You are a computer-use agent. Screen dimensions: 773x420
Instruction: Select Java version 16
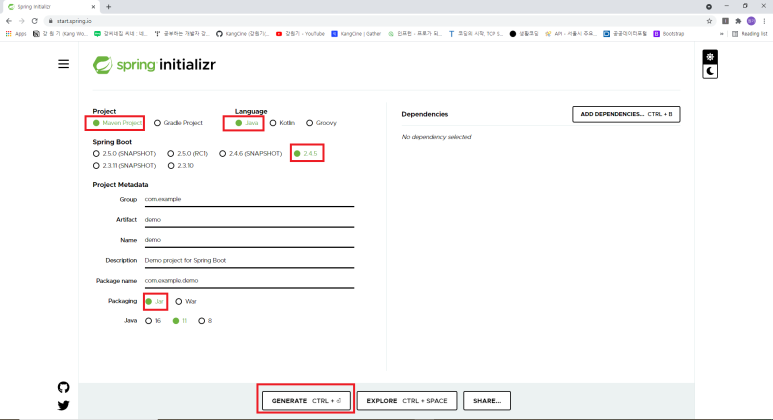[153, 321]
